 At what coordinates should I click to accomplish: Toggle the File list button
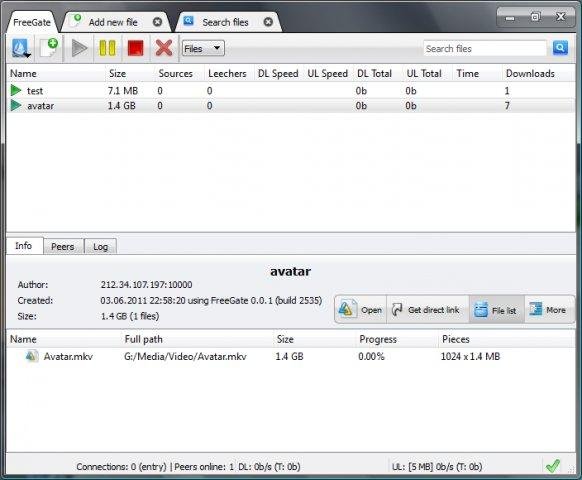pyautogui.click(x=497, y=310)
